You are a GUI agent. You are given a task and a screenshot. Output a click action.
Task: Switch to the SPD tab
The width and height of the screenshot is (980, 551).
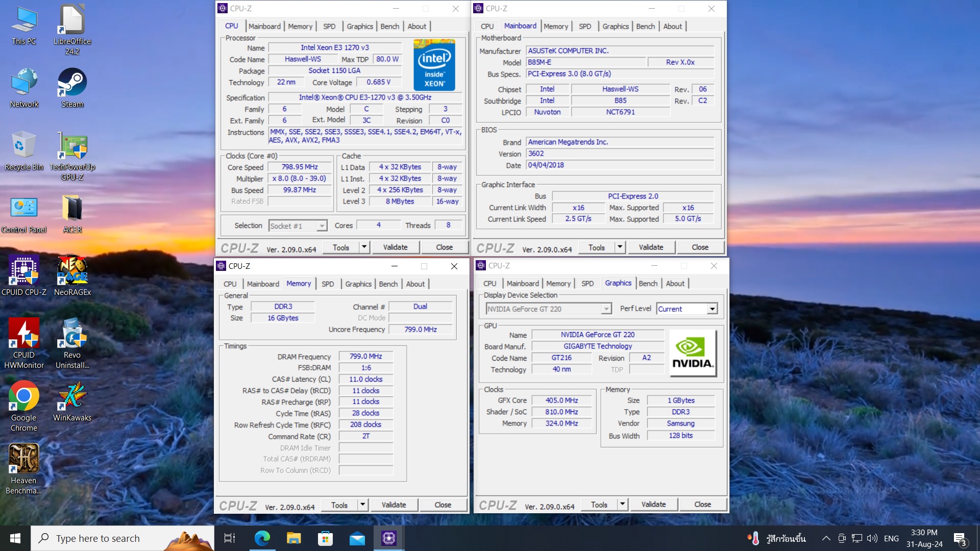(x=329, y=26)
